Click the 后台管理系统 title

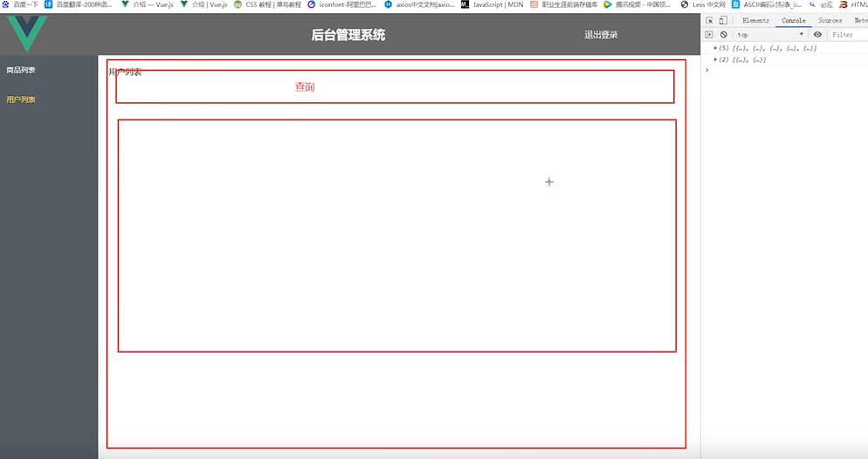coord(348,35)
